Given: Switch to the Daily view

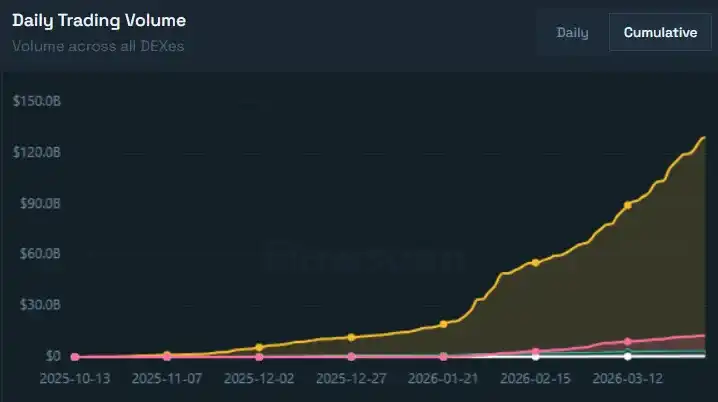Looking at the screenshot, I should tap(572, 32).
